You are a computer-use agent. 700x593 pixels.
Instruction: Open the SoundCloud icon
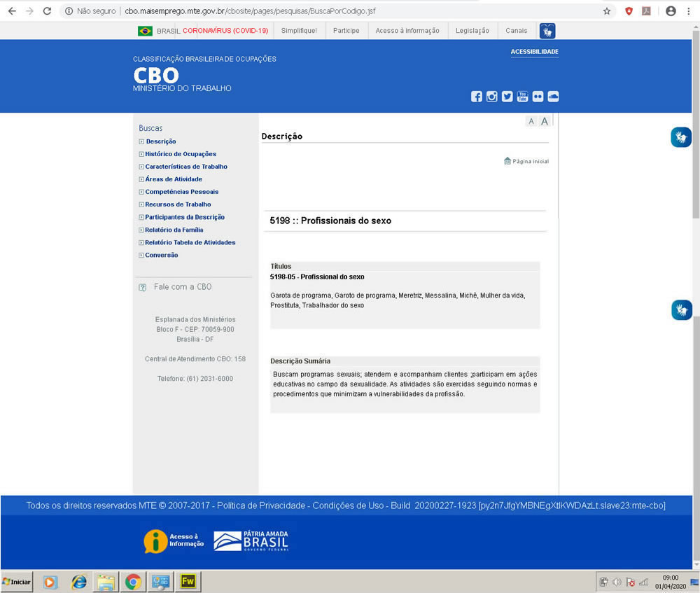(x=553, y=97)
